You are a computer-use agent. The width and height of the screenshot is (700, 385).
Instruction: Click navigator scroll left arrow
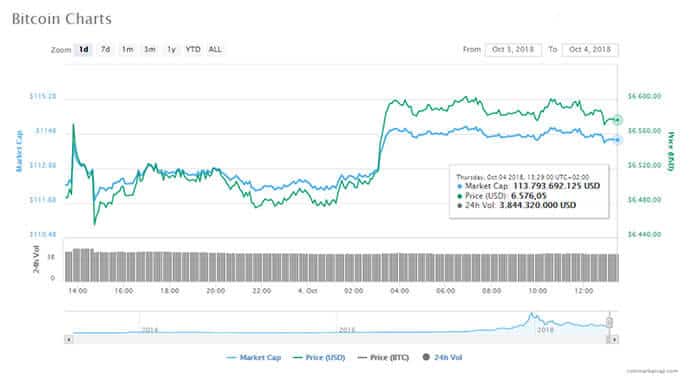coord(69,339)
